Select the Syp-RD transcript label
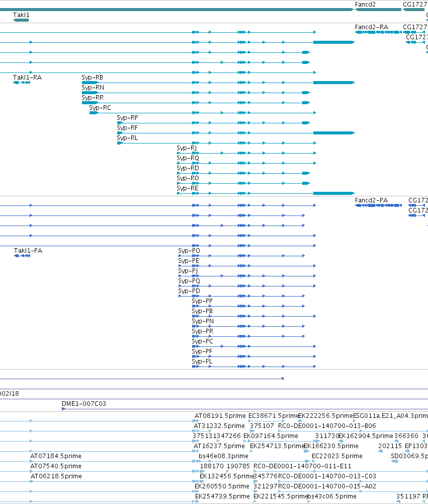Image resolution: width=428 pixels, height=504 pixels. coord(188,168)
